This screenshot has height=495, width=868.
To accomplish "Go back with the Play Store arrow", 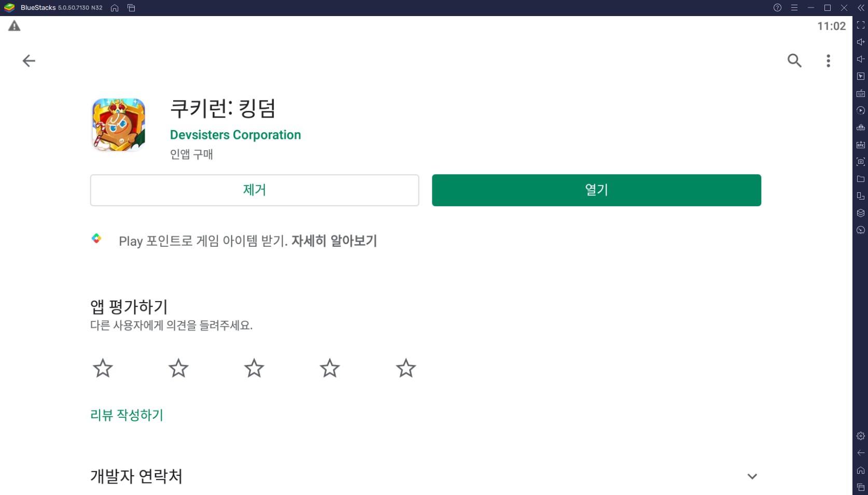I will click(x=29, y=61).
